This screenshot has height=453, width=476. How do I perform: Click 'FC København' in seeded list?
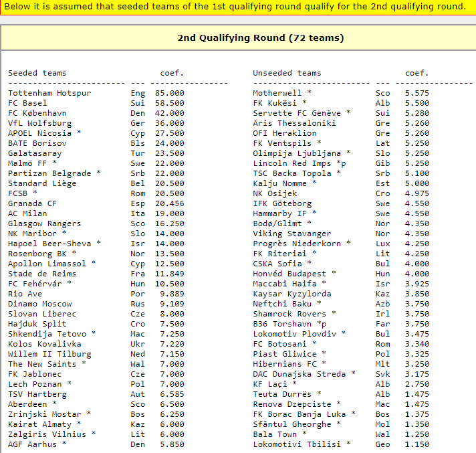point(37,113)
